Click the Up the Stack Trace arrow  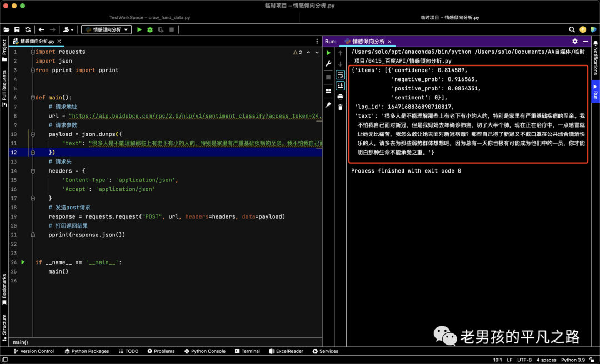[340, 53]
